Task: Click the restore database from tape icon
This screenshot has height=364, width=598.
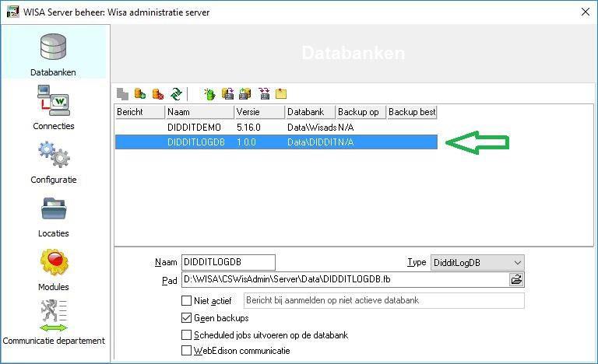Action: tap(245, 94)
